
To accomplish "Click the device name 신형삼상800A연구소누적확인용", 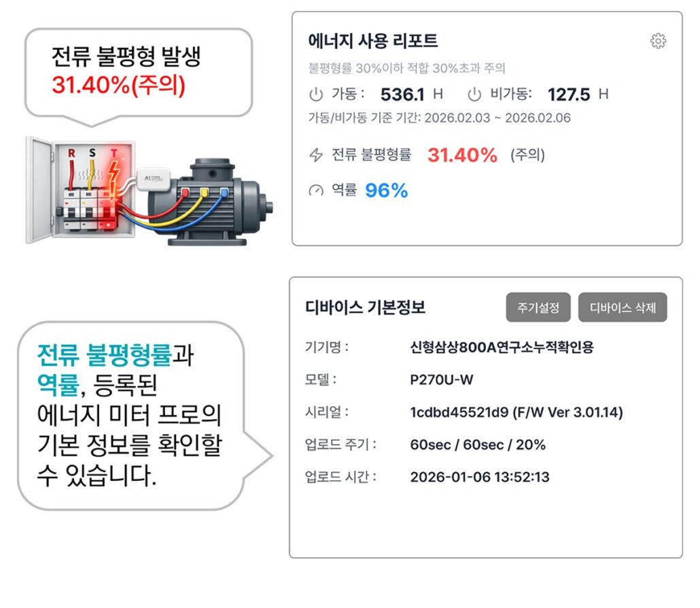I will [502, 348].
